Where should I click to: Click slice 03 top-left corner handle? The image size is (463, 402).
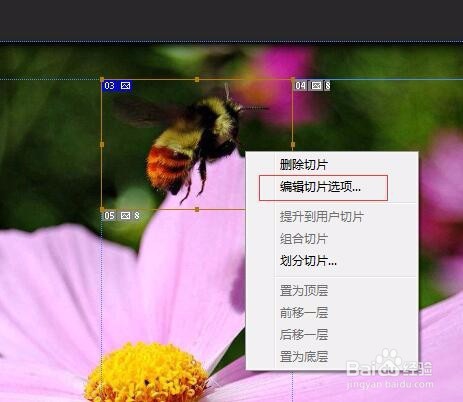(102, 79)
